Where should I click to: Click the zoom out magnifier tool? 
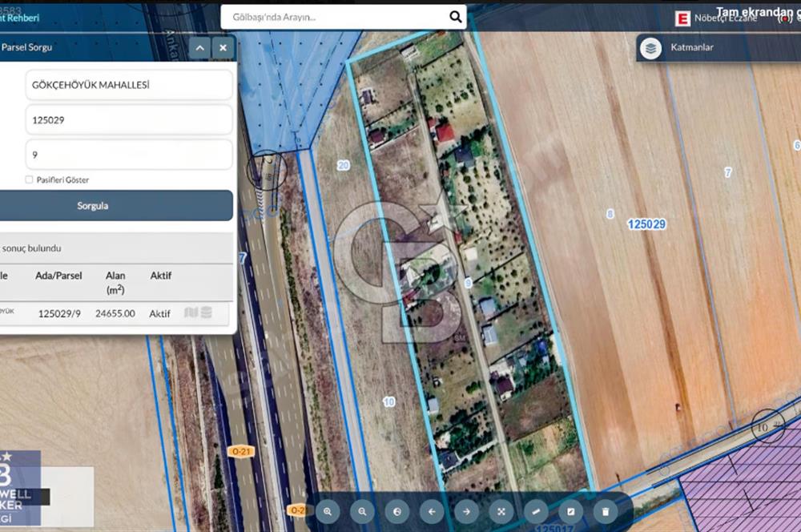(362, 511)
